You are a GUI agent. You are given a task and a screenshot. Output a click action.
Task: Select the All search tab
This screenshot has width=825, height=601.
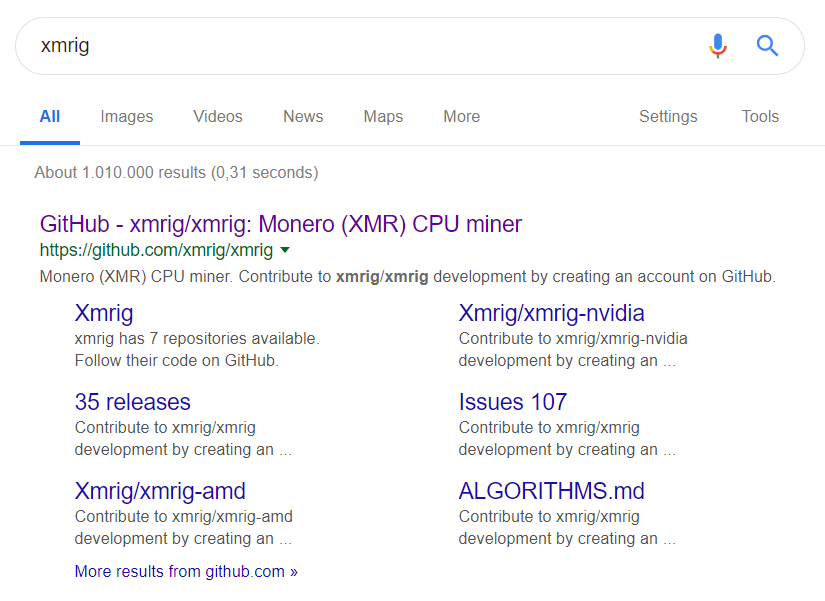[50, 116]
